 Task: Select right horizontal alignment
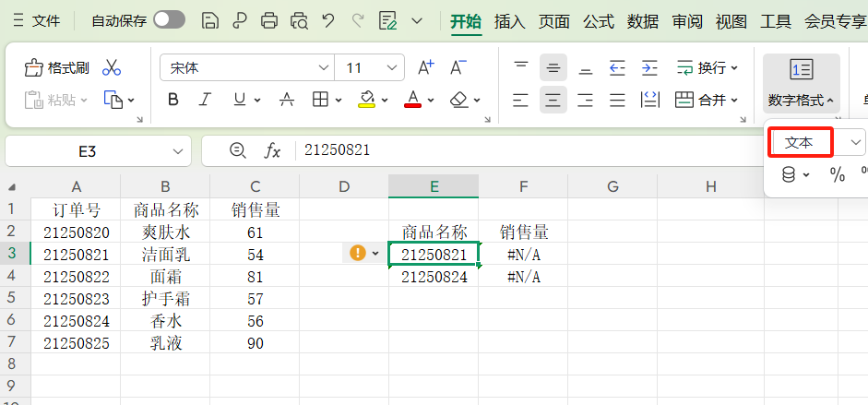pos(585,101)
